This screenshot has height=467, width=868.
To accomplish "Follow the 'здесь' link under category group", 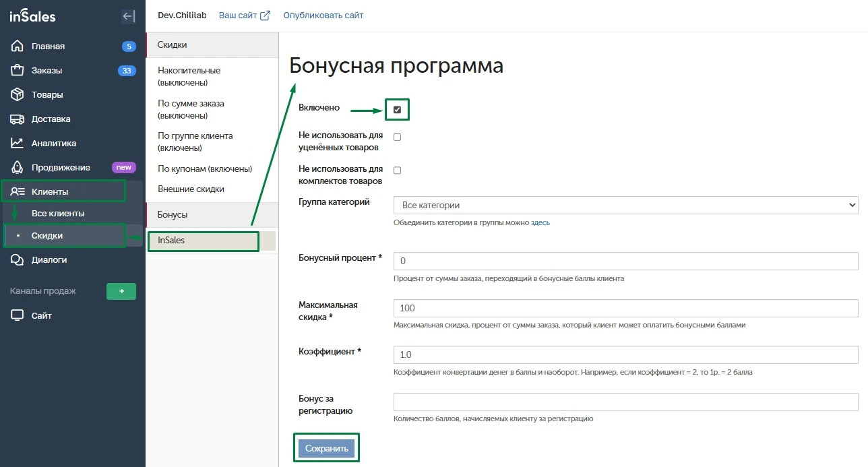I will (x=540, y=222).
